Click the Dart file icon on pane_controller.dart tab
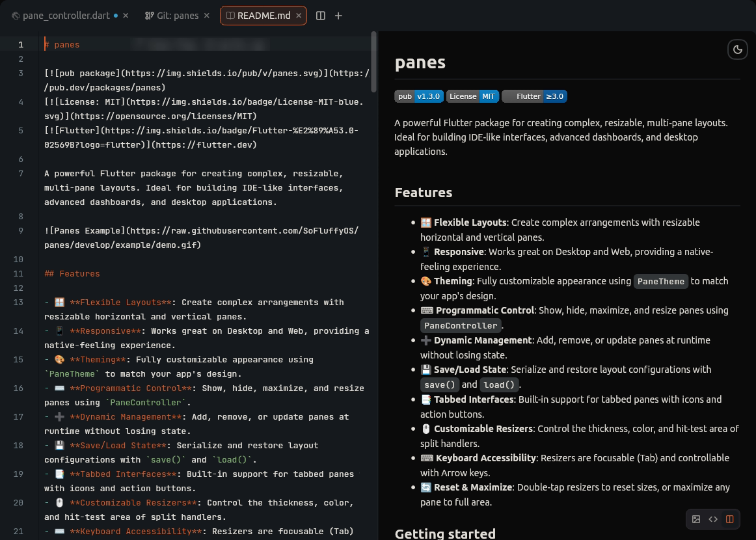Image resolution: width=756 pixels, height=540 pixels. [x=16, y=16]
